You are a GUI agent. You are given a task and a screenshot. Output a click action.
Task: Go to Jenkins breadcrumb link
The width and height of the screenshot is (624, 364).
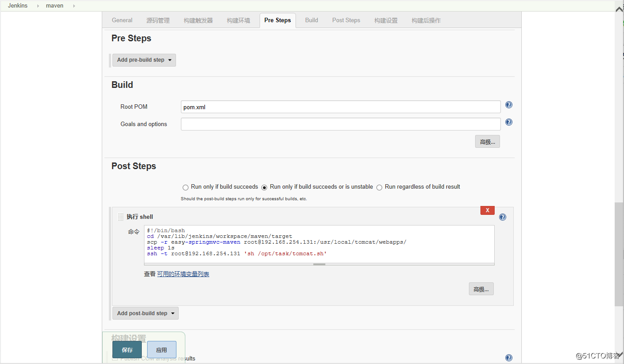click(18, 6)
